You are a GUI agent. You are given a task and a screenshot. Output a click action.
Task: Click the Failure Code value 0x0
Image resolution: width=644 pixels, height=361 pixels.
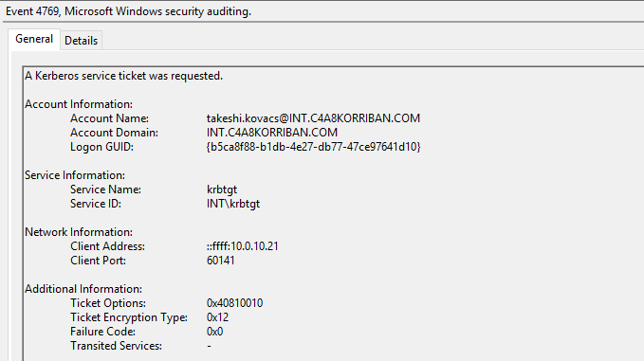[214, 332]
